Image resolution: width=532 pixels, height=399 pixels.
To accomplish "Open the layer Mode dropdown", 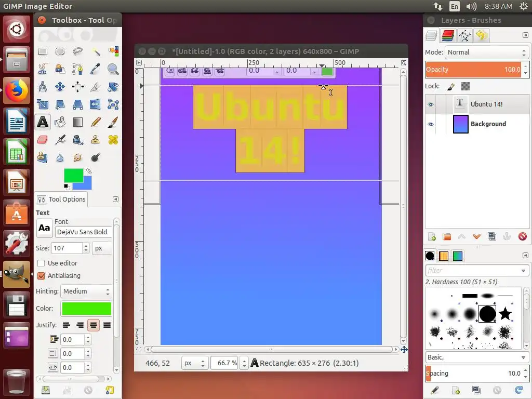I will tap(487, 52).
